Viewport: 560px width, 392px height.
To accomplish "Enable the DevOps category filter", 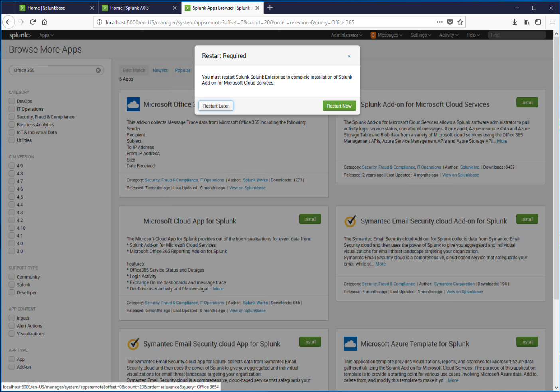I will click(12, 101).
